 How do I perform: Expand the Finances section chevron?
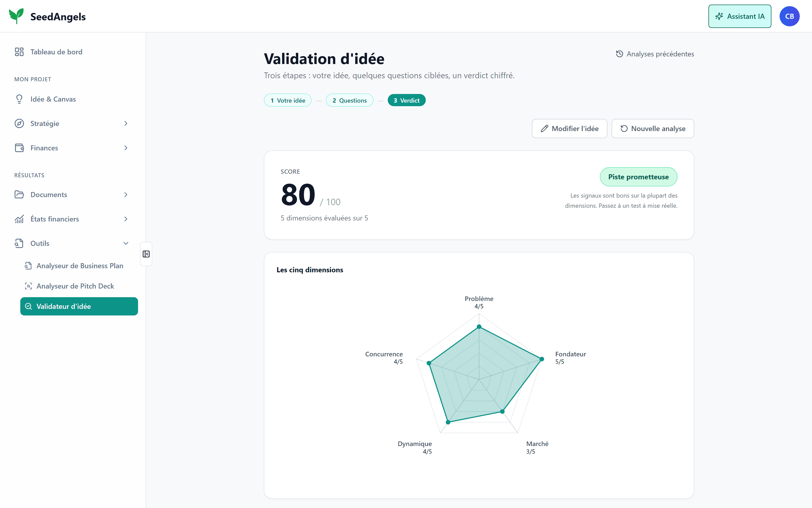point(126,148)
